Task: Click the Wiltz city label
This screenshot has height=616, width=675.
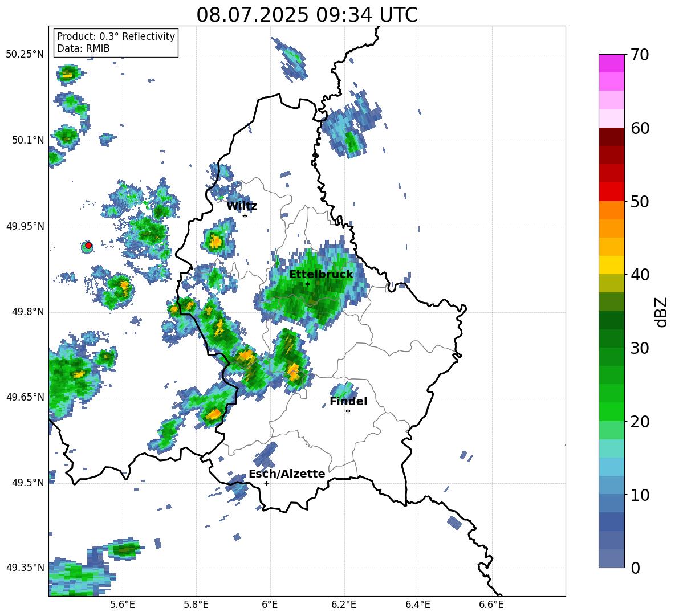Action: tap(242, 206)
